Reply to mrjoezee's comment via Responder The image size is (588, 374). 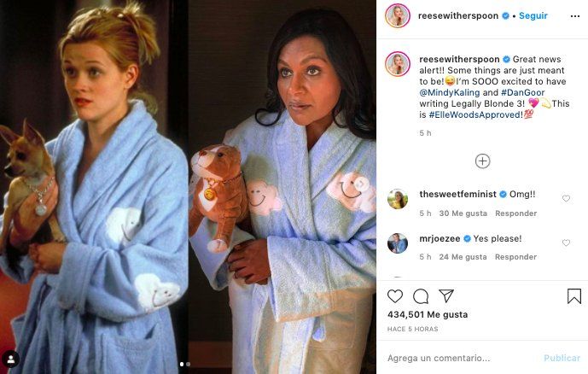tap(516, 257)
